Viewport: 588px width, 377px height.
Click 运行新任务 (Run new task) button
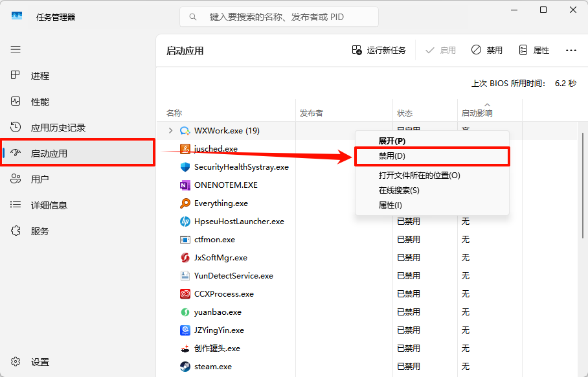pyautogui.click(x=379, y=50)
